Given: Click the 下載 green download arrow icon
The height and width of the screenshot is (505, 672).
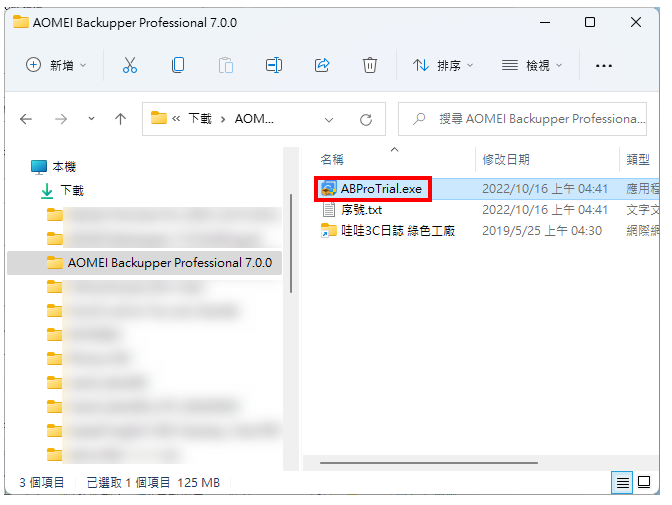Looking at the screenshot, I should tap(47, 191).
